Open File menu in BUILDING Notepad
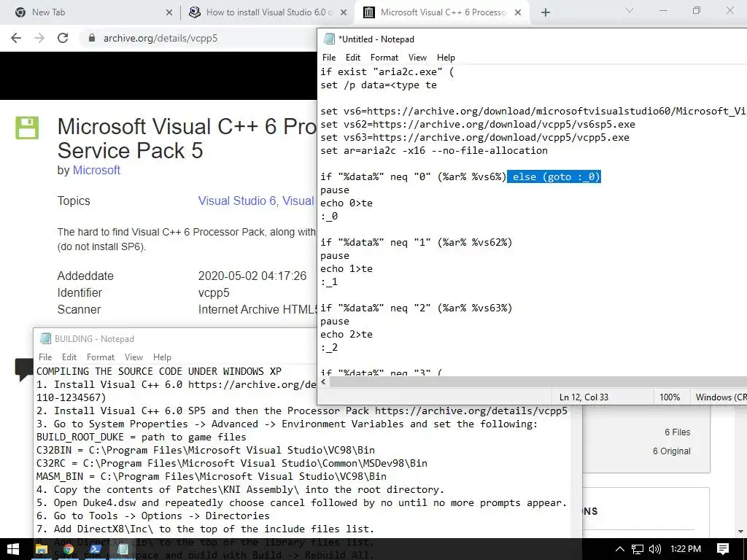Viewport: 747px width, 560px height. 45,357
